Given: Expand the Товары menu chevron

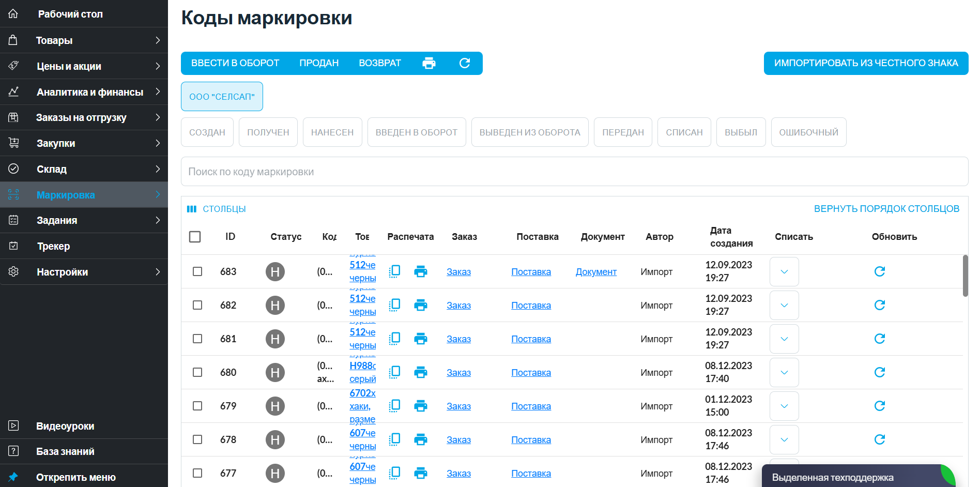Looking at the screenshot, I should pyautogui.click(x=158, y=40).
